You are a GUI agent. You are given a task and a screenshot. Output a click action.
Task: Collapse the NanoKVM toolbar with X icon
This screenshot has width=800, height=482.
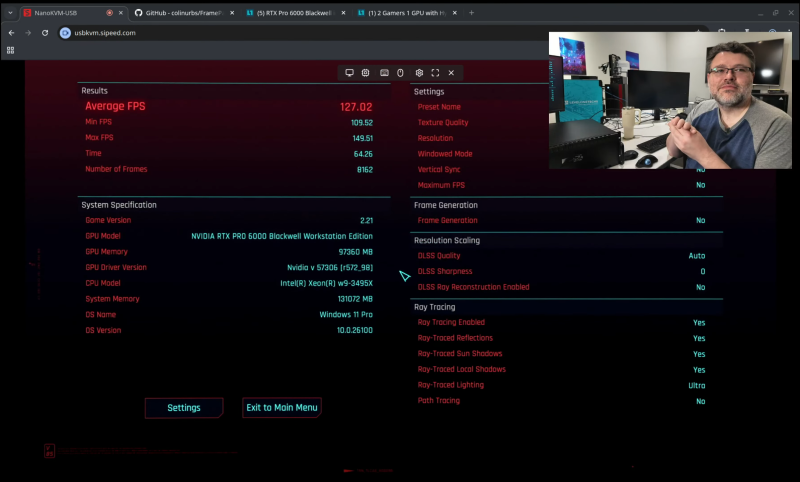tap(451, 73)
